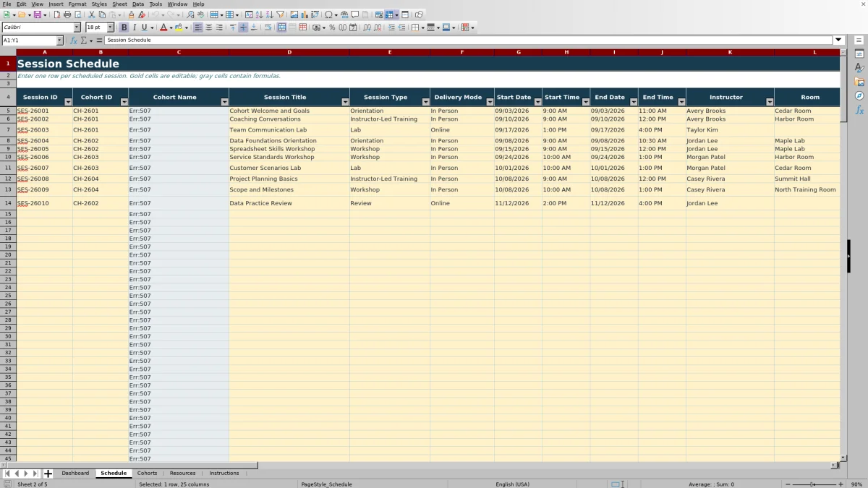Open Instructor column filter dropdown
868x488 pixels.
[x=770, y=102]
